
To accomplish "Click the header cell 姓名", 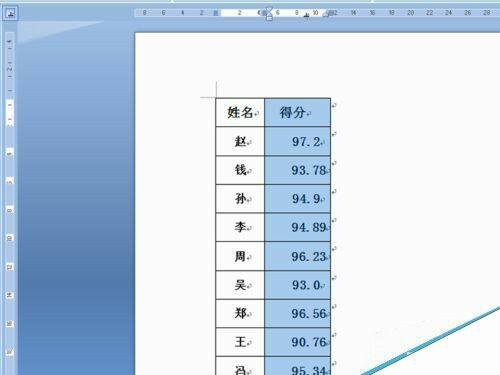I will [x=240, y=112].
